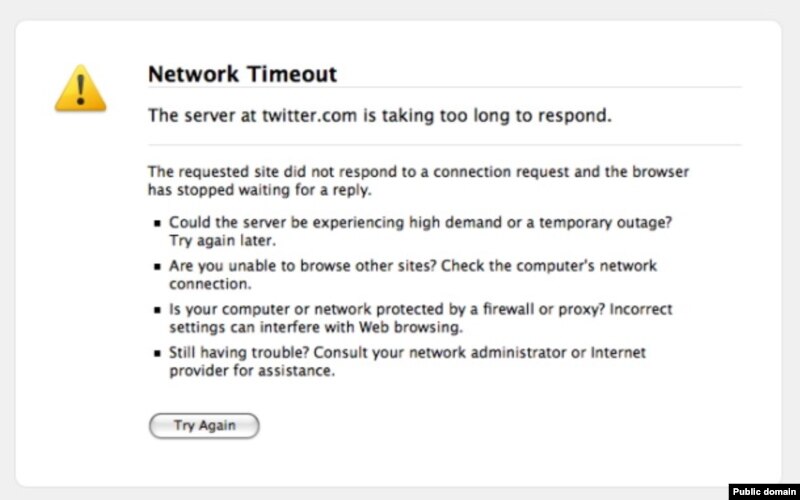Click the 'provider for assistance' line
Screen dimensions: 800x500
point(251,371)
